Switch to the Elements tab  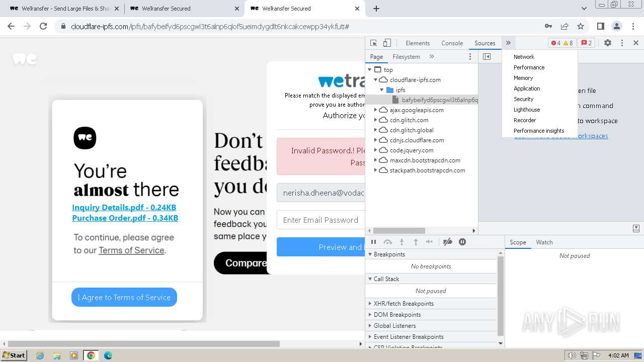coord(418,43)
